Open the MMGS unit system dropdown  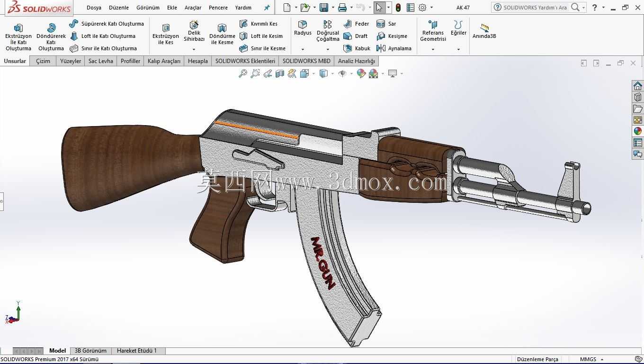[602, 359]
